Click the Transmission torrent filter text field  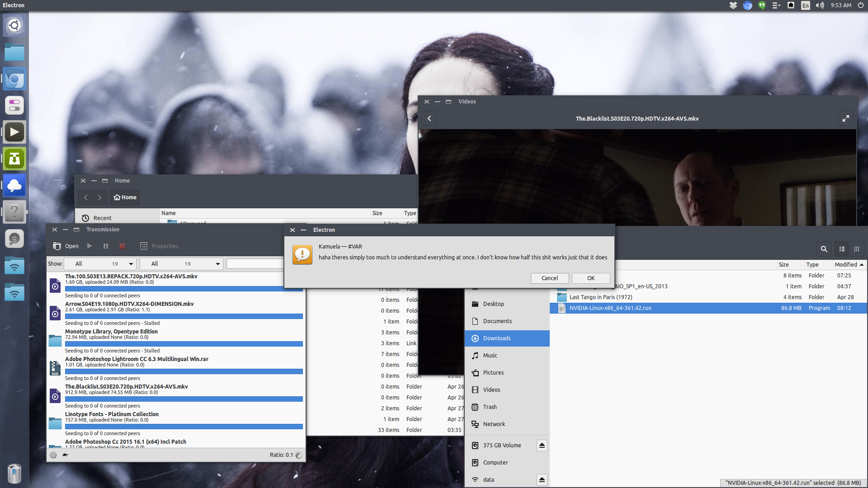255,264
